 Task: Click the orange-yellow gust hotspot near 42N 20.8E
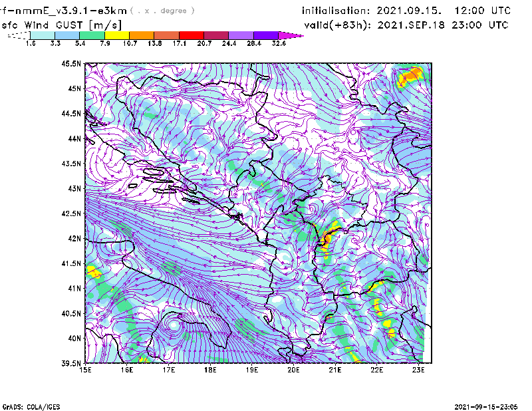pyautogui.click(x=327, y=238)
